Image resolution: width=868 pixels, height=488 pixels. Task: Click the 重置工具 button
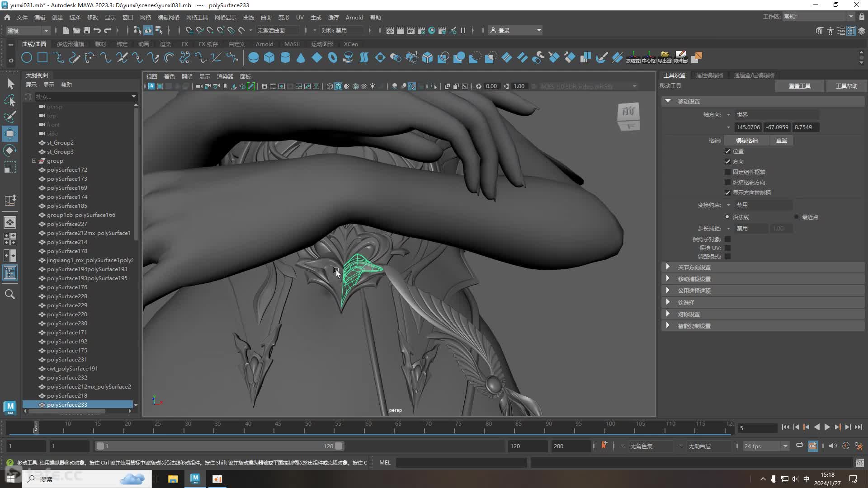[x=799, y=86]
